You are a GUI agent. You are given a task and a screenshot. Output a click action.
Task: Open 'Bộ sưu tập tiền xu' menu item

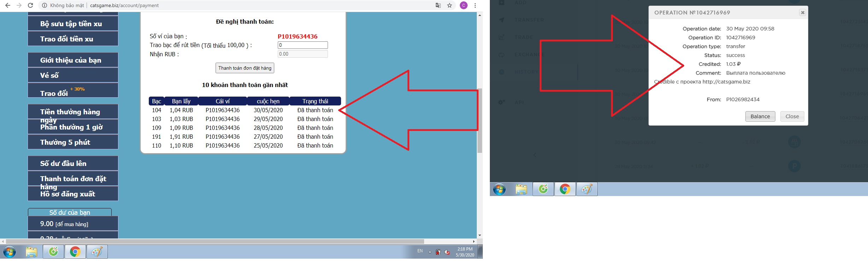pyautogui.click(x=73, y=24)
